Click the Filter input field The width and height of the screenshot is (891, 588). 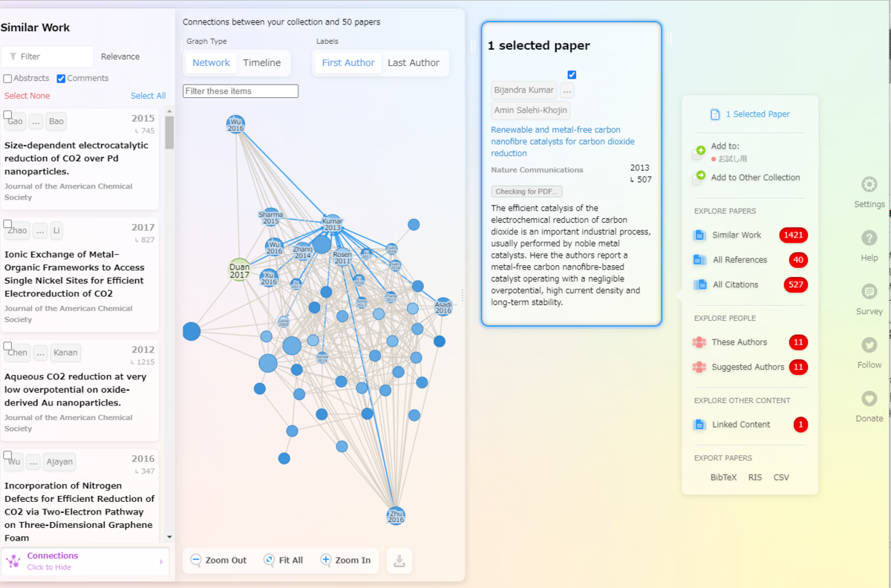coord(48,56)
